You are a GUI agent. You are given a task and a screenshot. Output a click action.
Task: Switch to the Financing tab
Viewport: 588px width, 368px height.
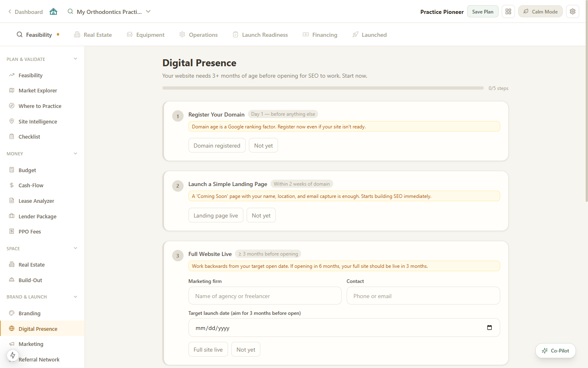(x=320, y=35)
